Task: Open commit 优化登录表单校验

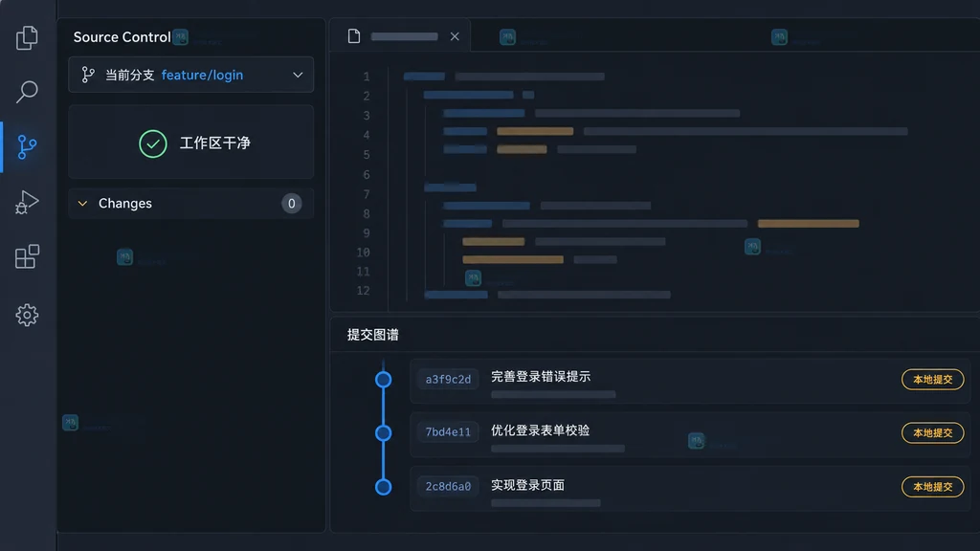Action: pos(541,430)
